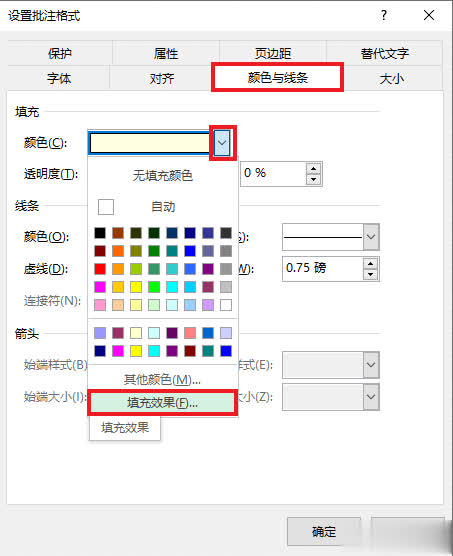Choose 无填充颜色 option
The height and width of the screenshot is (556, 453).
click(163, 175)
